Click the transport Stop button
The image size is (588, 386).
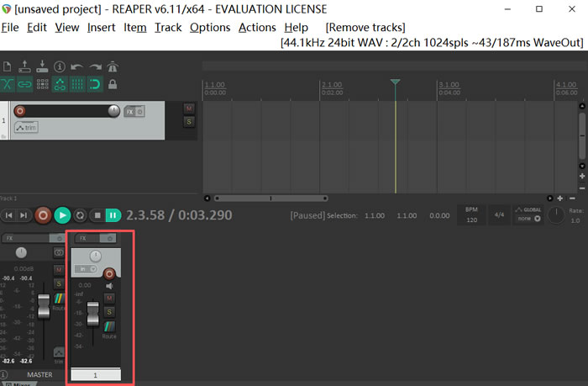[x=97, y=215]
